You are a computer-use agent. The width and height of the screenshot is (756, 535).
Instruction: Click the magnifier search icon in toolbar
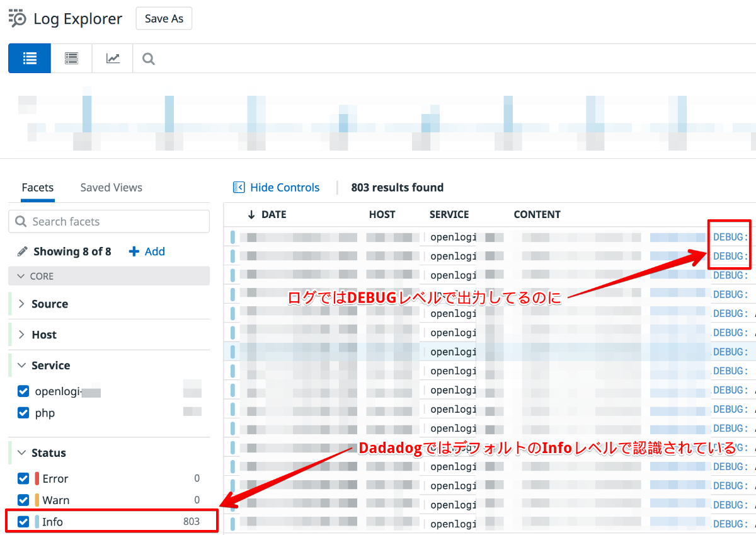148,59
